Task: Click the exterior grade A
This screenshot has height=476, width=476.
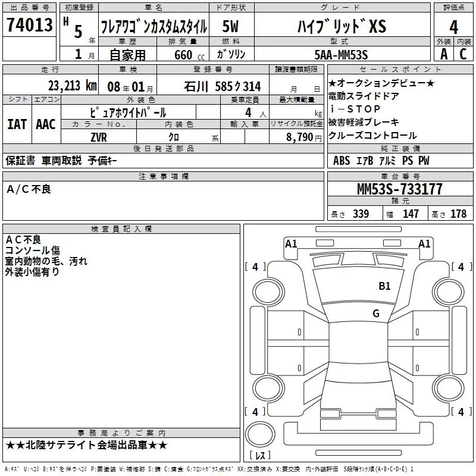Action: click(x=444, y=54)
